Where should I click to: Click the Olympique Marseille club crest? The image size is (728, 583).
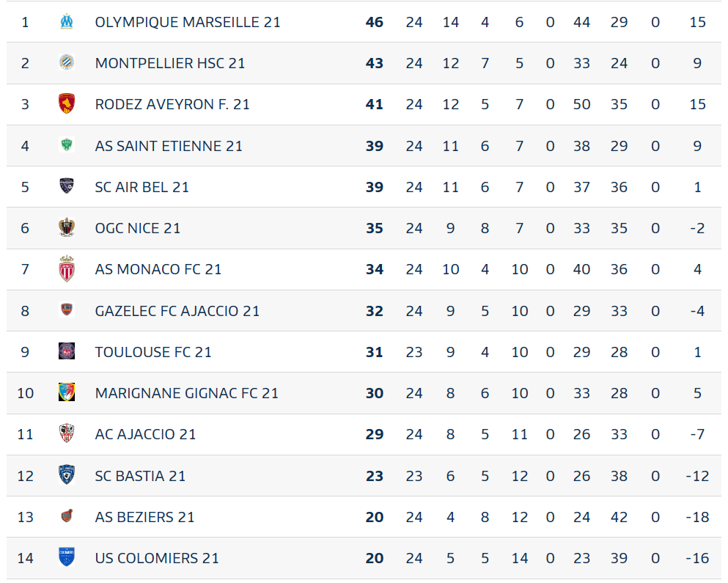pos(67,22)
